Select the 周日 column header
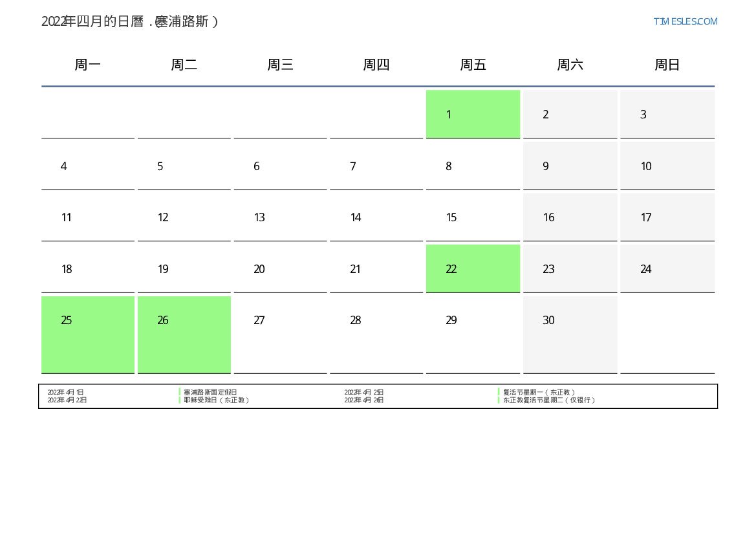This screenshot has height=535, width=756. click(667, 65)
